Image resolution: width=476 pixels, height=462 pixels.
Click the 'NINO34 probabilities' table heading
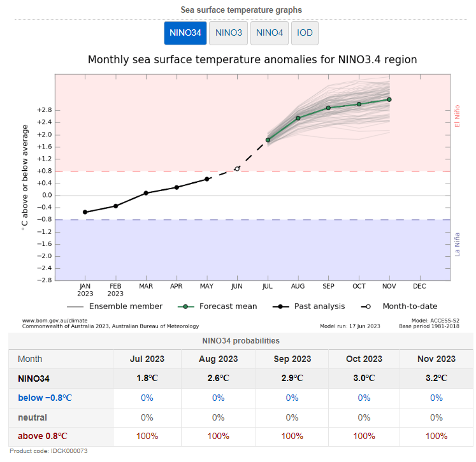(x=241, y=341)
